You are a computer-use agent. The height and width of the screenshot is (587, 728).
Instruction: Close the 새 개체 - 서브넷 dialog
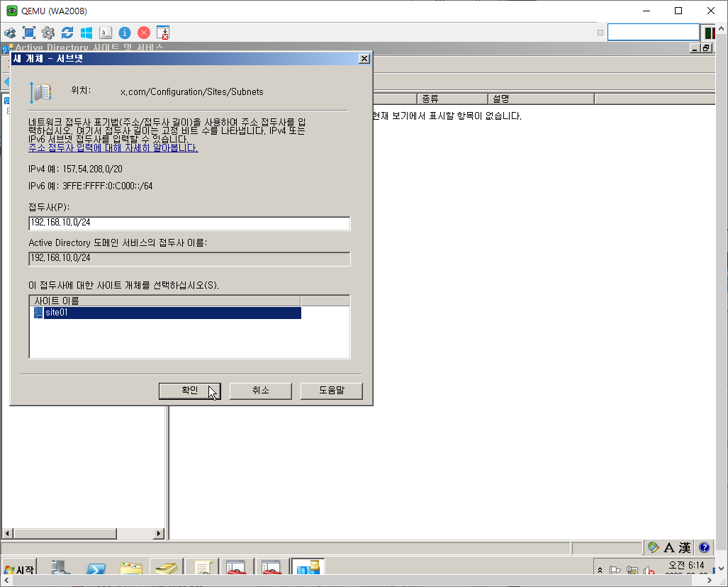pyautogui.click(x=364, y=59)
